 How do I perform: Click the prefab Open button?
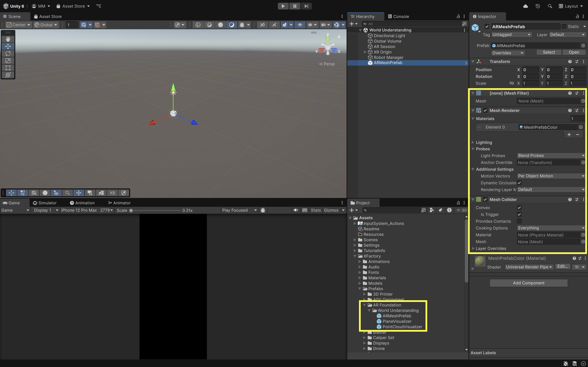[x=574, y=53]
